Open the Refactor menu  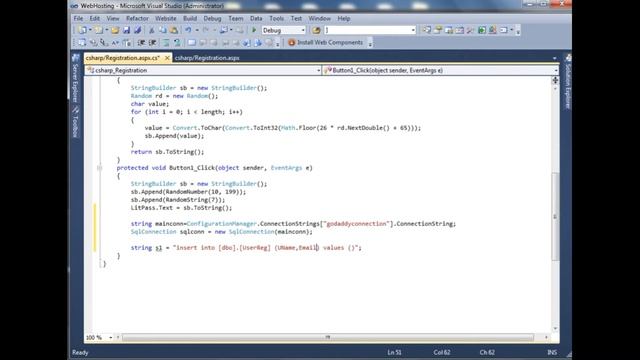[137, 18]
